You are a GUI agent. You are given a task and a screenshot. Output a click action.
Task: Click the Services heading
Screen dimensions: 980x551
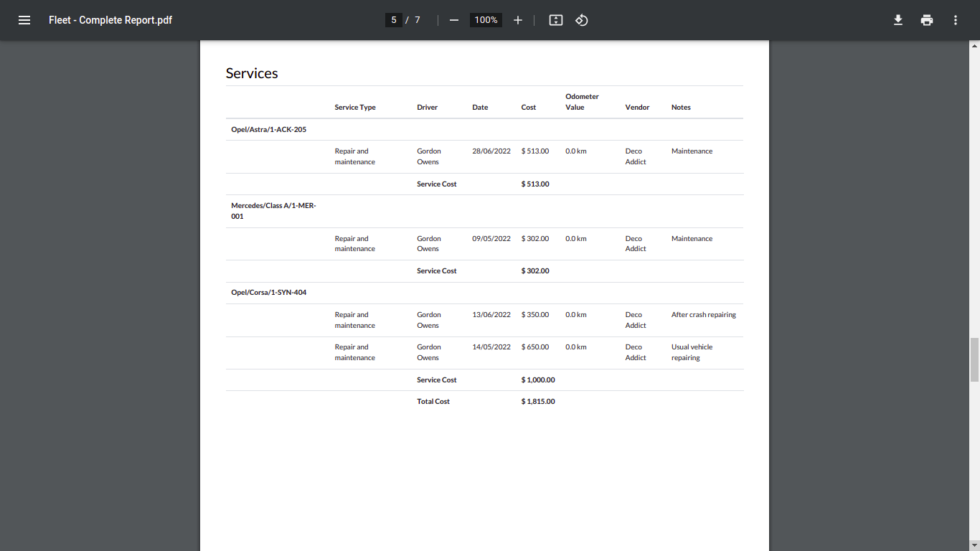(252, 73)
